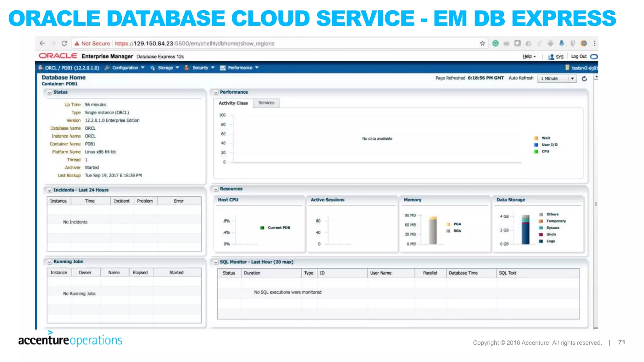The image size is (644, 362).
Task: Click the Data Storage bar chart column
Action: point(525,229)
